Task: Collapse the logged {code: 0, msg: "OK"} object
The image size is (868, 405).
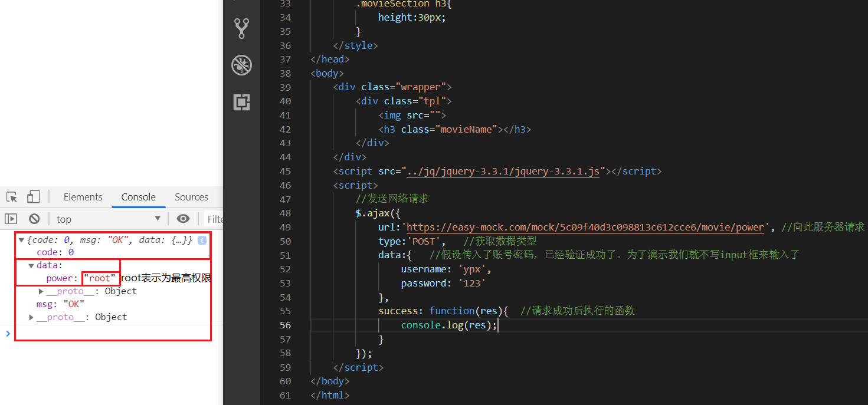Action: tap(22, 240)
